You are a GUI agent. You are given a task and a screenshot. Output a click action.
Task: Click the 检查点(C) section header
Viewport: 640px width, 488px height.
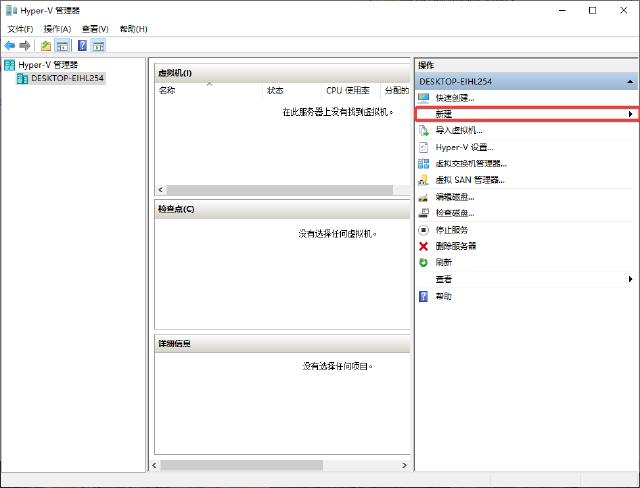coord(282,209)
